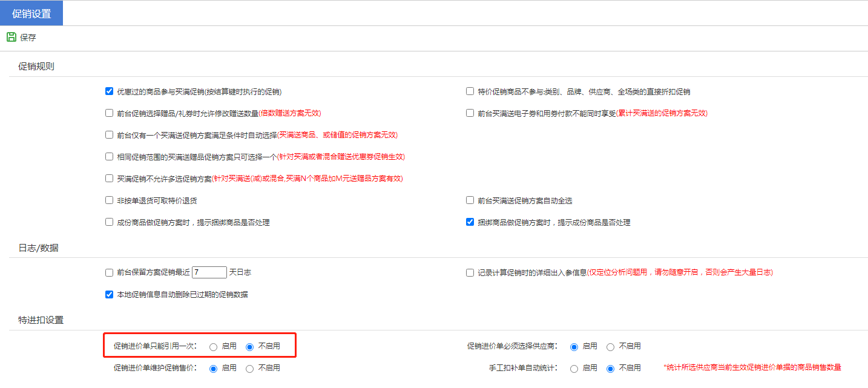The height and width of the screenshot is (388, 868).
Task: Click the log retention days input field
Action: pos(209,272)
